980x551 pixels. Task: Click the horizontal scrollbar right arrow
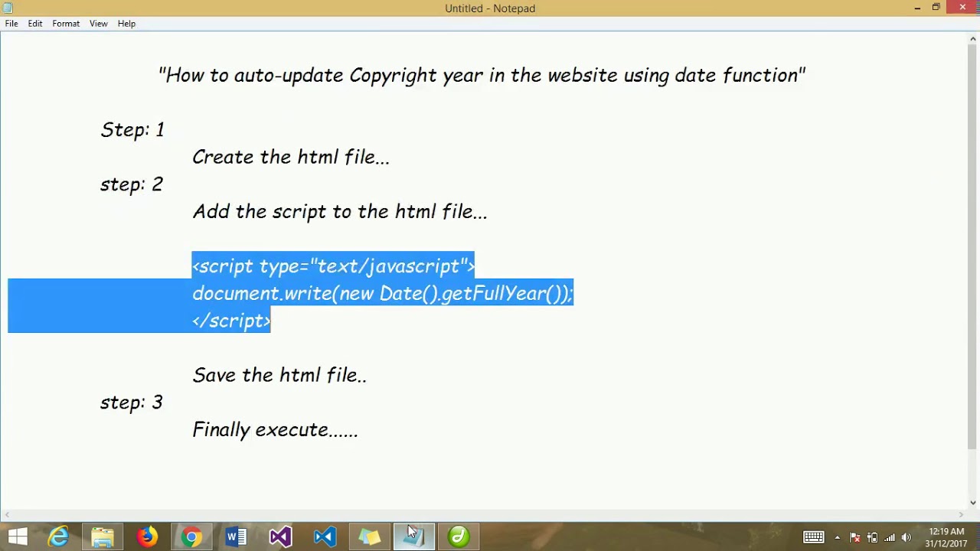coord(962,515)
